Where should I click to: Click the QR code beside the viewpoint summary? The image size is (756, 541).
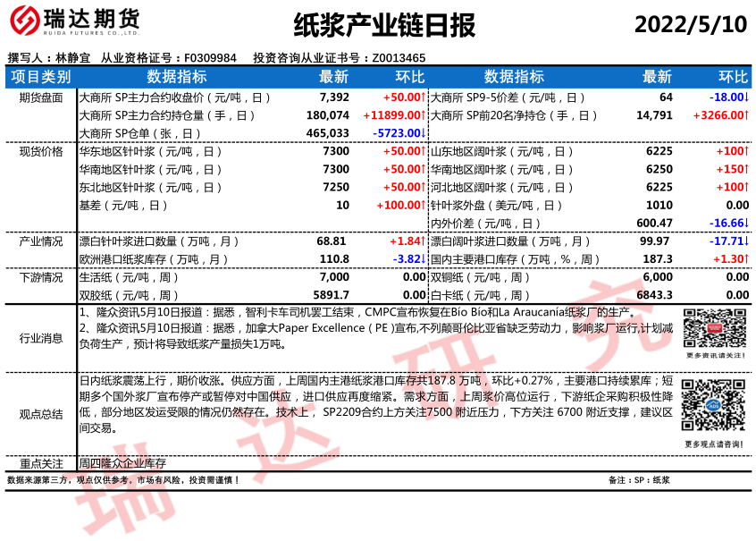[x=713, y=408]
